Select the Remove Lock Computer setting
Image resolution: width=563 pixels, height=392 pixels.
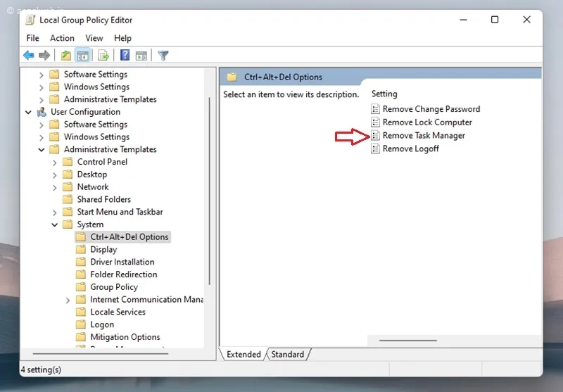pos(426,122)
